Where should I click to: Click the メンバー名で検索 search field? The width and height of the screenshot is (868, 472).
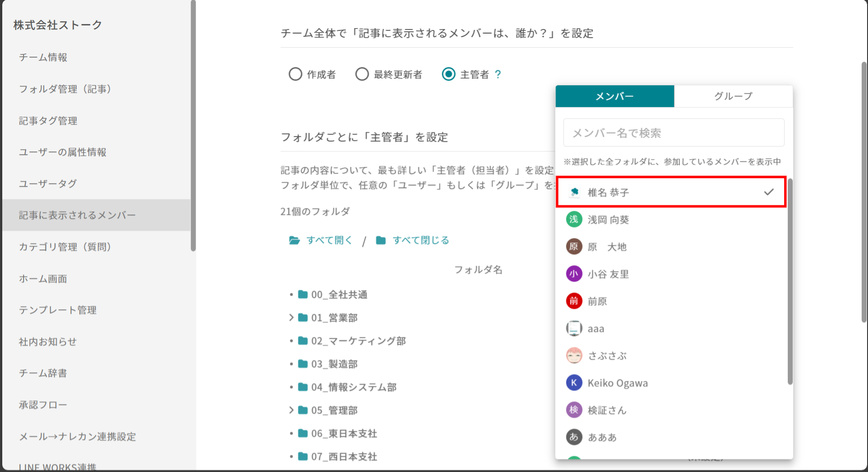pos(673,133)
